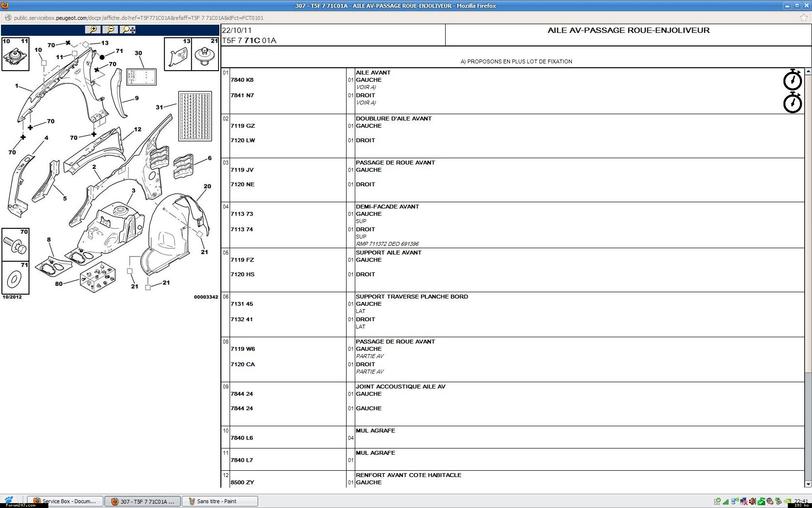Viewport: 812px width, 508px height.
Task: Click heading RENFORT AVANT COTE HABITACLE
Action: click(x=408, y=475)
